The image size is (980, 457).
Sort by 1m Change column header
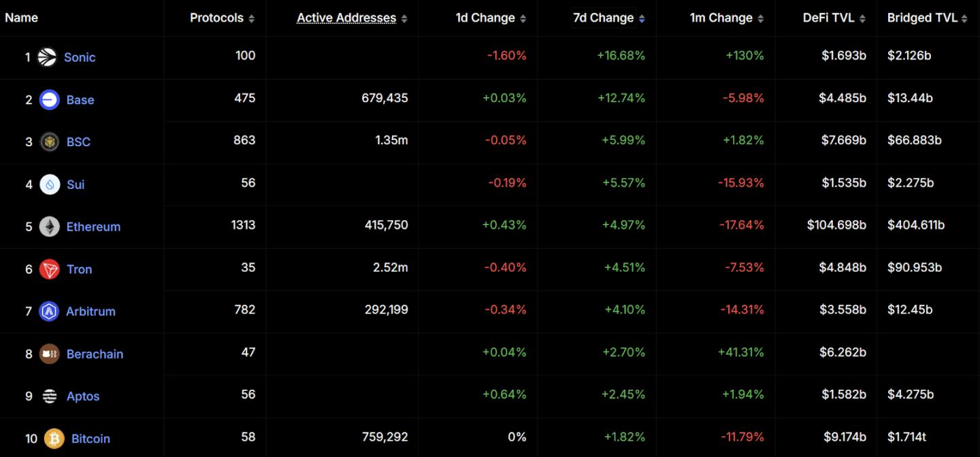tap(721, 18)
